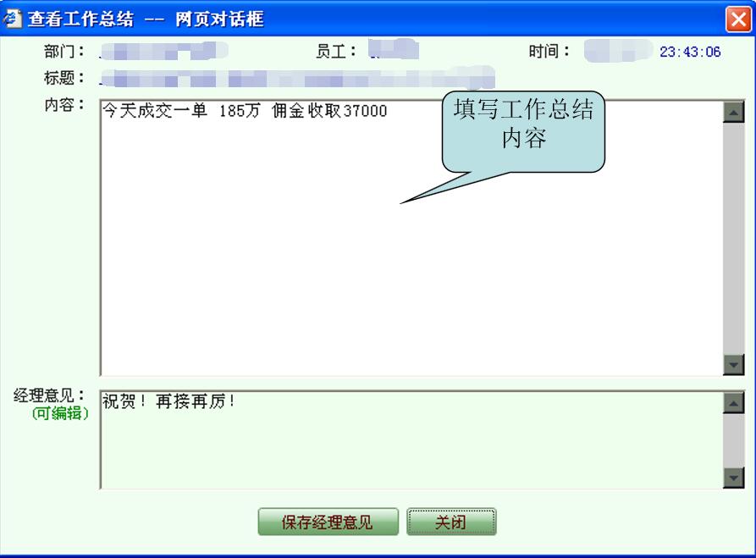Click the content area scroll-up arrow
Image resolution: width=756 pixels, height=558 pixels.
pyautogui.click(x=734, y=113)
